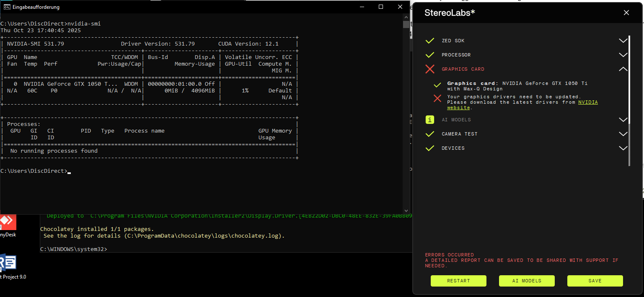
Task: Expand the AI MODELS section chevron
Action: (x=623, y=120)
